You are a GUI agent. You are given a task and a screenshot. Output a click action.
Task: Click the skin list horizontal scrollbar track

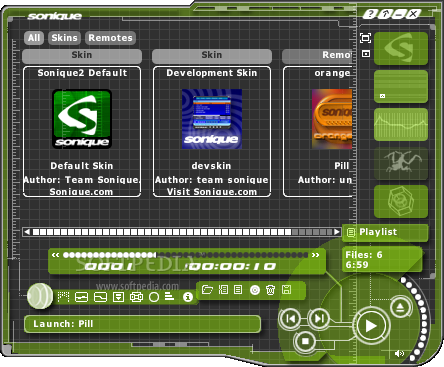182,232
